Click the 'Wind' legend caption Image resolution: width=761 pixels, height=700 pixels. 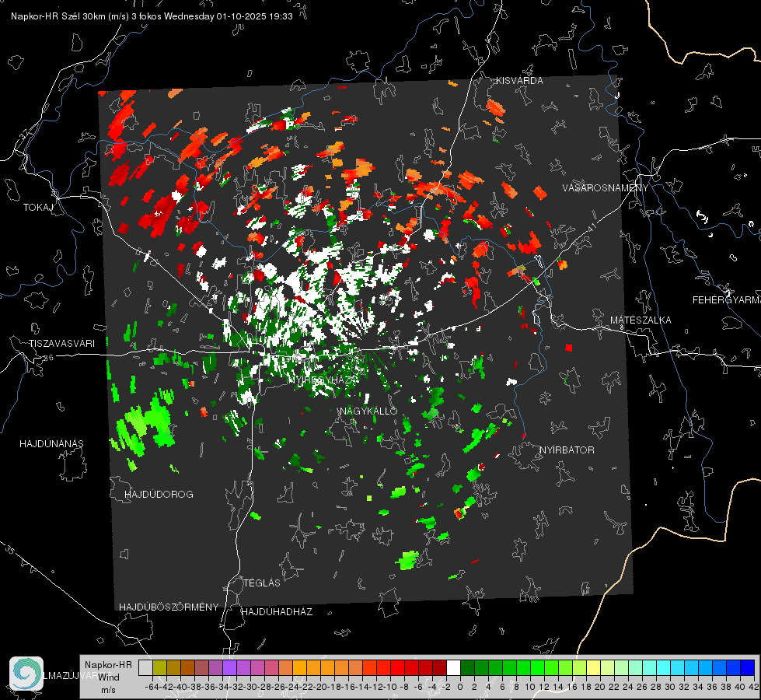click(108, 677)
